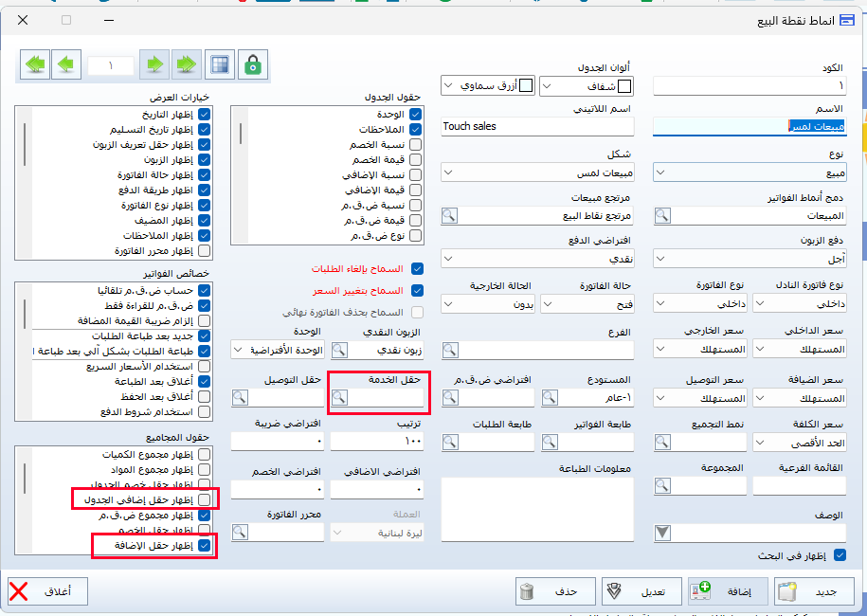867x616 pixels.
Task: Click the حذف delete button
Action: click(x=556, y=591)
